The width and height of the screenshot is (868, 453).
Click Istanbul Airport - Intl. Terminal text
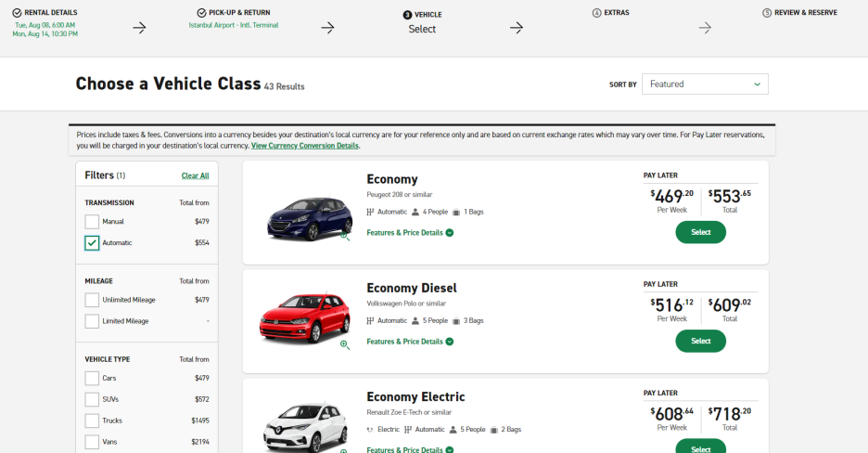[x=234, y=25]
